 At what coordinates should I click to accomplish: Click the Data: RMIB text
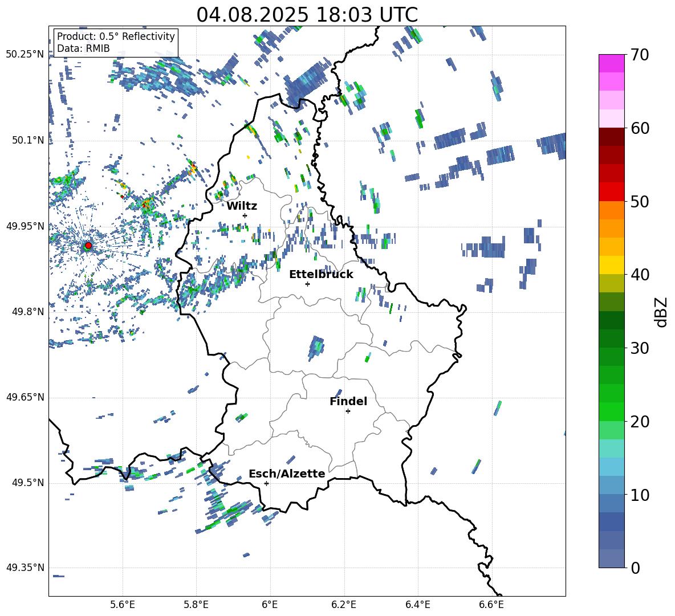pyautogui.click(x=83, y=48)
